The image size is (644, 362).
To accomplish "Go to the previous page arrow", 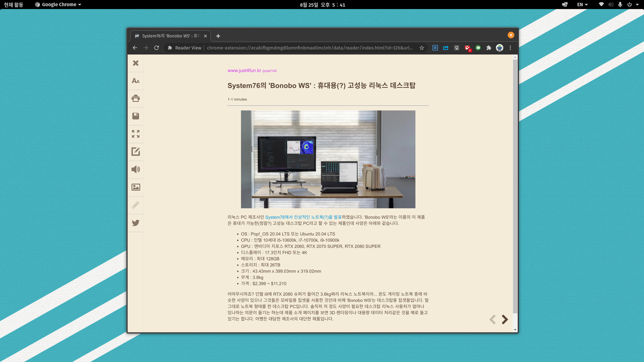I will tap(493, 319).
